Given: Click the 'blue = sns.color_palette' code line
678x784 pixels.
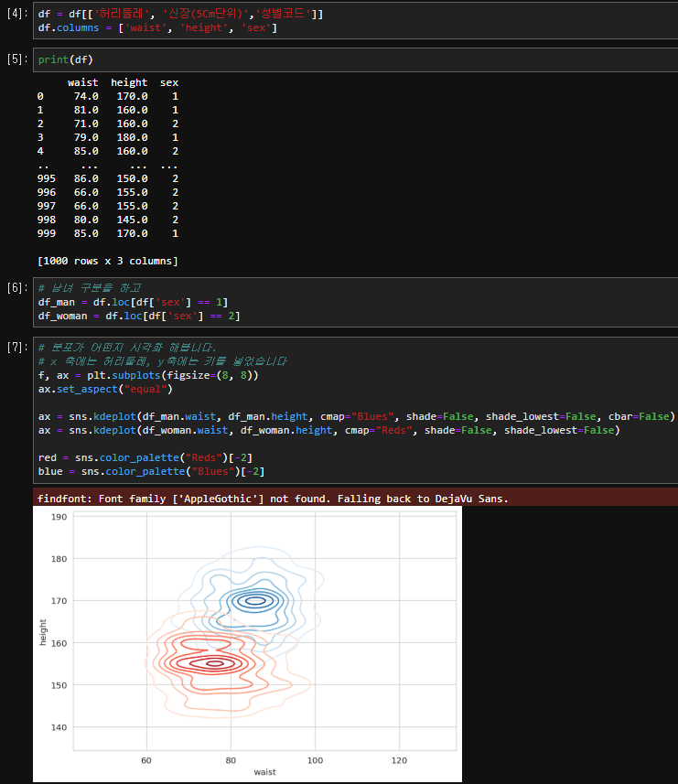Looking at the screenshot, I should coord(151,471).
